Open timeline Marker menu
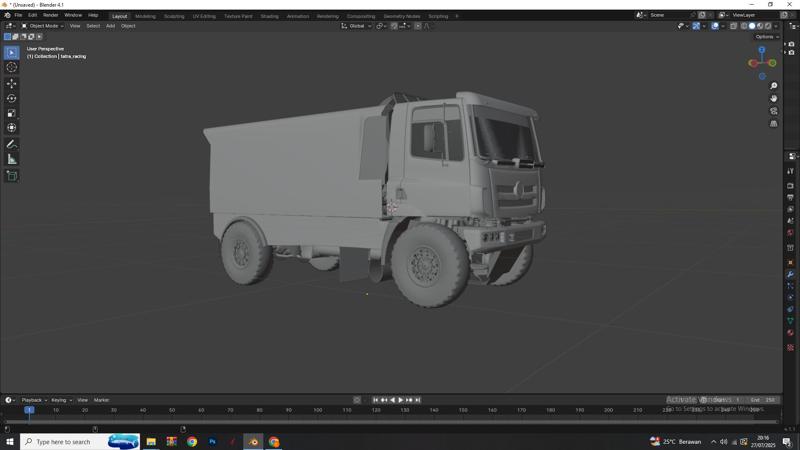 click(x=102, y=400)
